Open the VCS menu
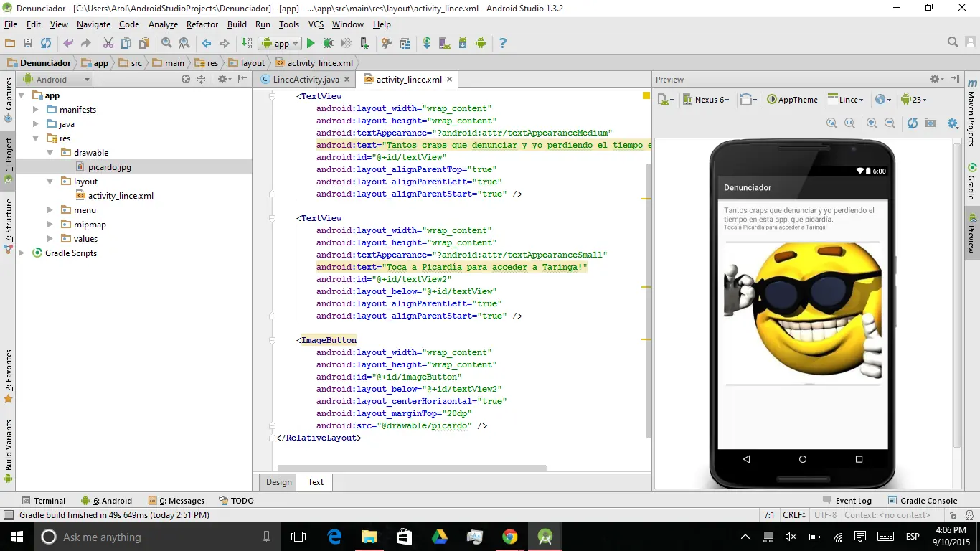The image size is (980, 551). tap(316, 24)
